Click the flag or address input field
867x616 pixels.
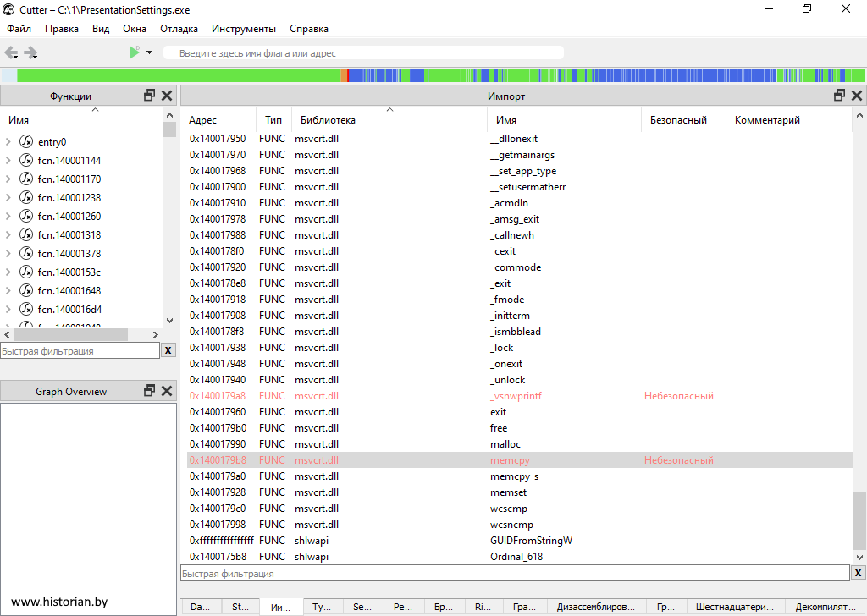tap(364, 53)
